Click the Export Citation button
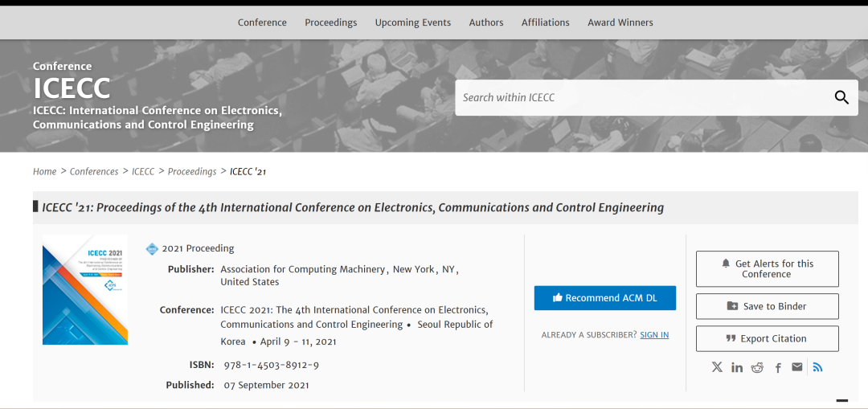This screenshot has height=409, width=868. point(767,338)
